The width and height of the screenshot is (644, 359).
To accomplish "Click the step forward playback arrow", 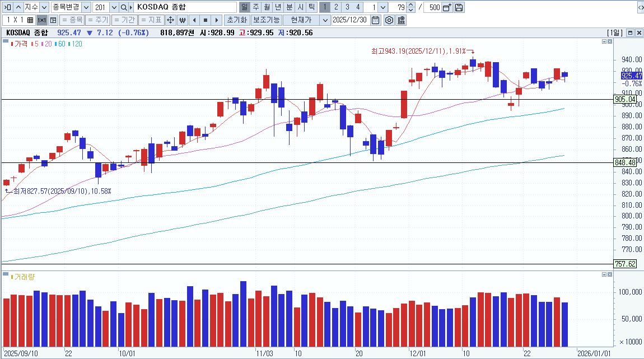I will [x=217, y=20].
